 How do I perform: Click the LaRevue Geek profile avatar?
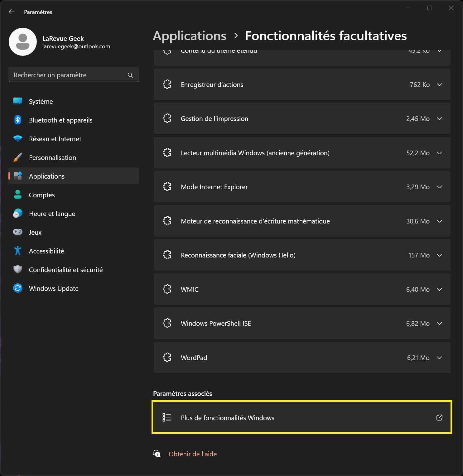point(23,42)
